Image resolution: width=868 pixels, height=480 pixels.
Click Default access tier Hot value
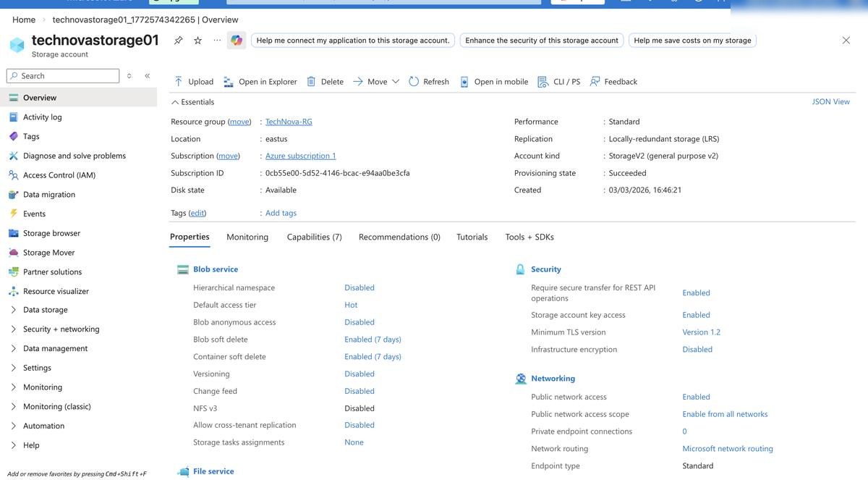[351, 305]
